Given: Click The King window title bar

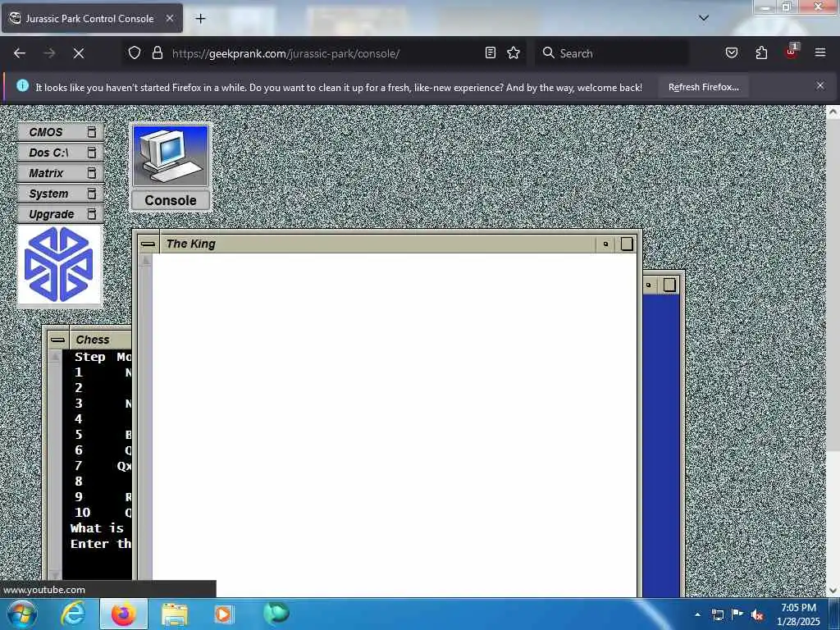Looking at the screenshot, I should pos(377,244).
